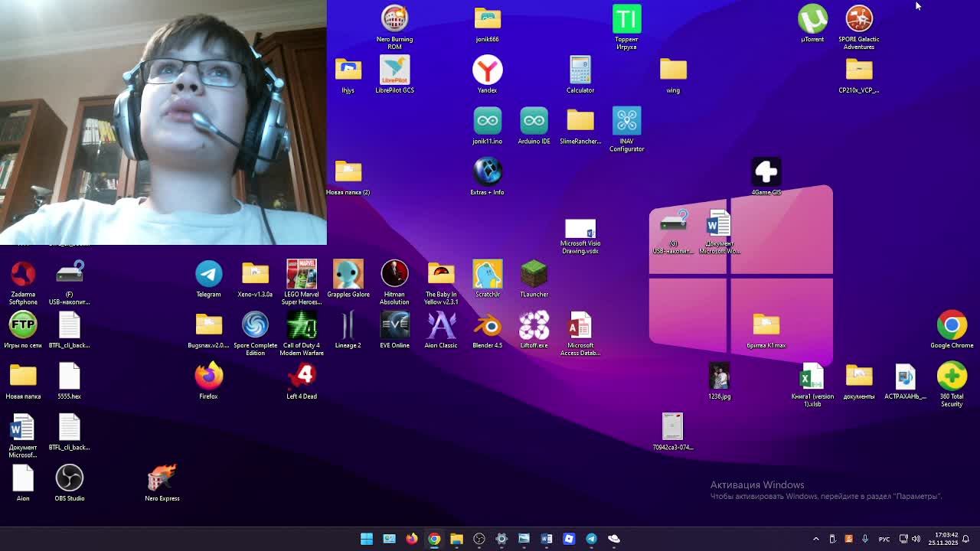Screen dimensions: 980x551
Task: Open the Yandex browser shortcut
Action: (x=487, y=70)
